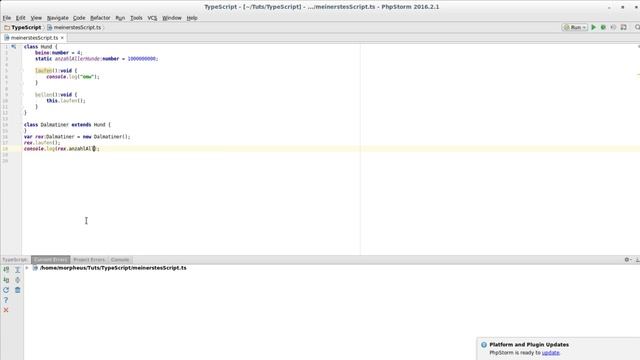Click the expand all icon in TypeScript panel
The height and width of the screenshot is (360, 640).
(x=18, y=270)
